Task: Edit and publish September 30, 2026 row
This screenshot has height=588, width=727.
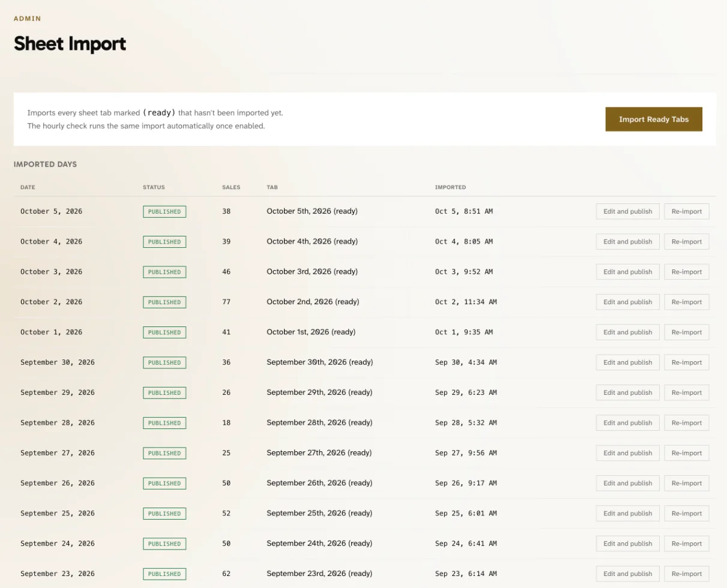Action: click(x=627, y=362)
